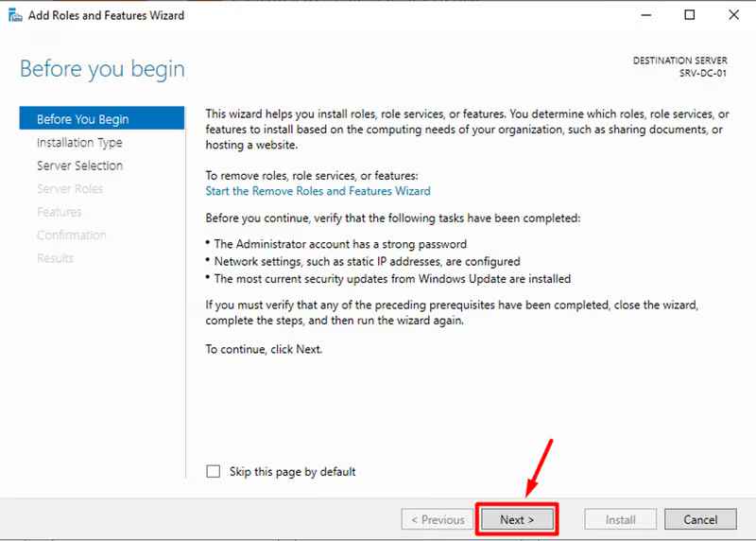Go to the Installation Type step
The image size is (756, 541).
point(79,143)
